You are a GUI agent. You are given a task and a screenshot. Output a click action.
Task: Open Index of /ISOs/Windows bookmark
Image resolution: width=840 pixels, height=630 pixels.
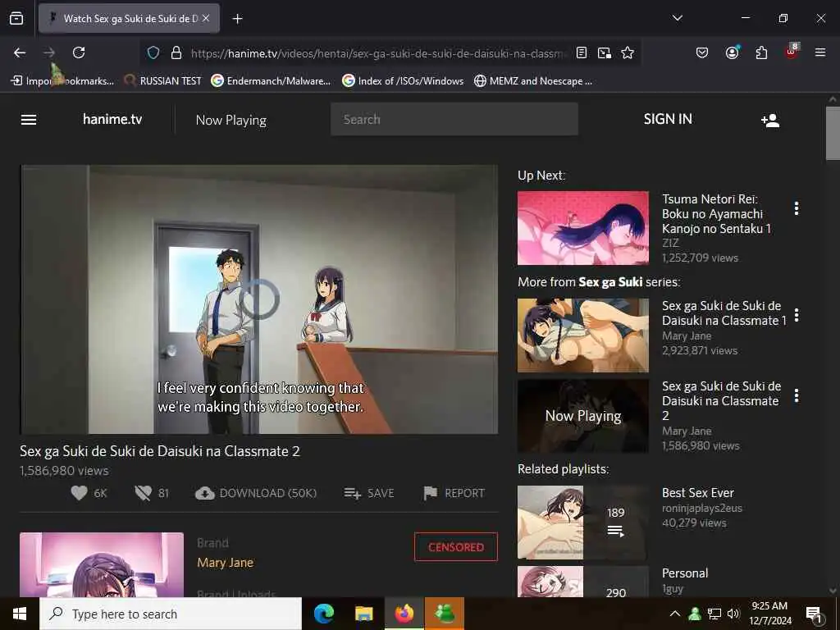click(403, 81)
